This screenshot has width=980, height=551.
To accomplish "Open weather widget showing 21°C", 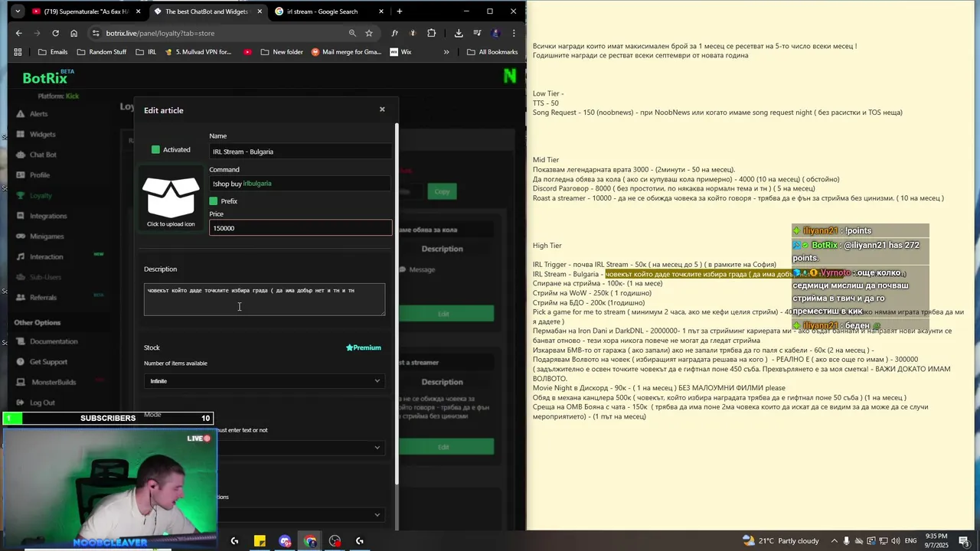I will click(x=781, y=541).
